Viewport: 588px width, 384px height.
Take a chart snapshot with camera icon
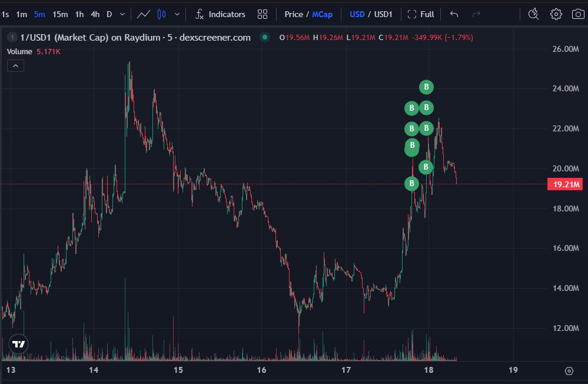(578, 14)
